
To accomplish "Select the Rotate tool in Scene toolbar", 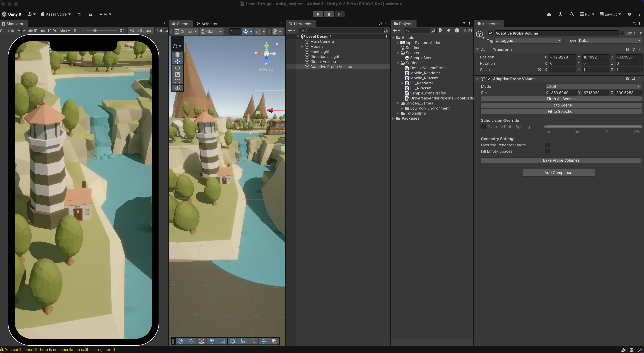I will pos(177,68).
